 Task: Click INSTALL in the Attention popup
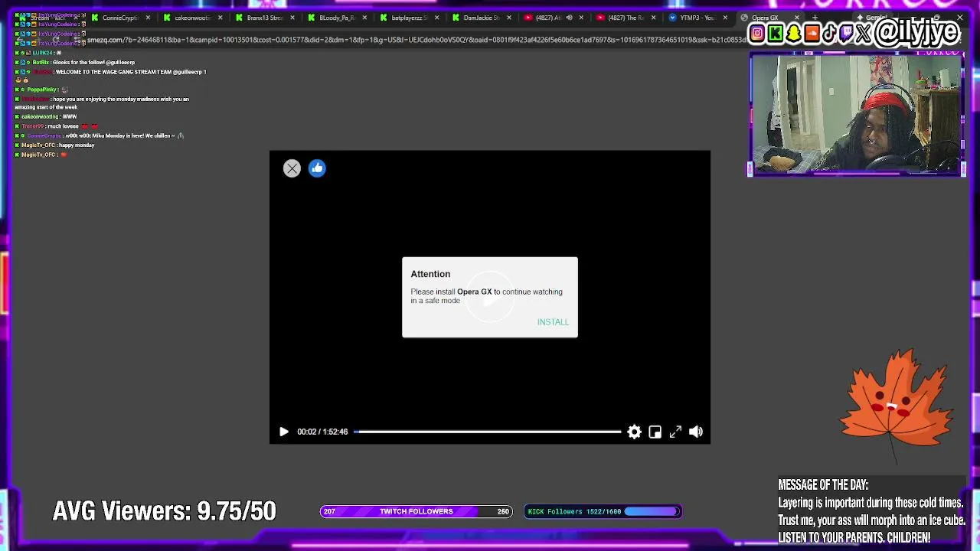(553, 322)
